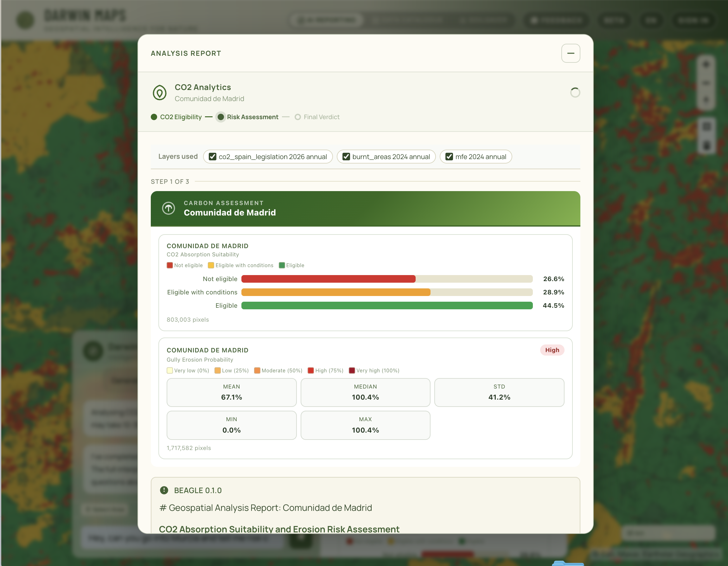Click the MAX 100.4% stat card
This screenshot has width=728, height=566.
tap(365, 426)
